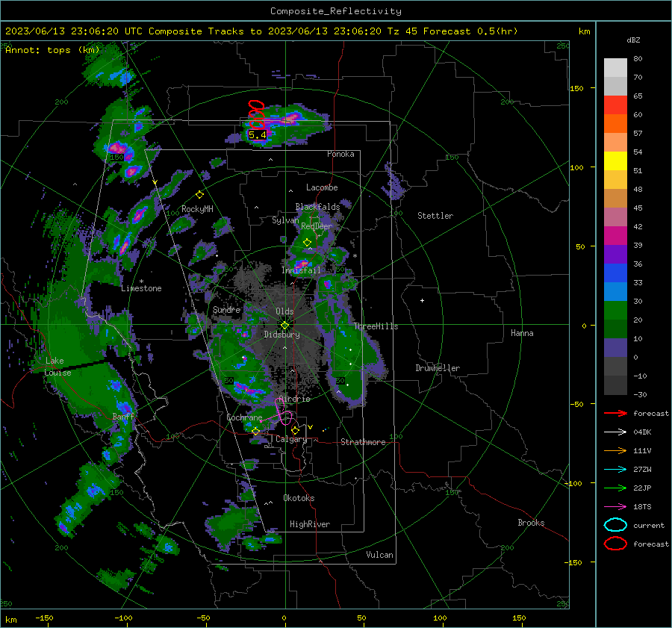
Task: Click the magenta 18TS track arrow
Action: (x=615, y=507)
